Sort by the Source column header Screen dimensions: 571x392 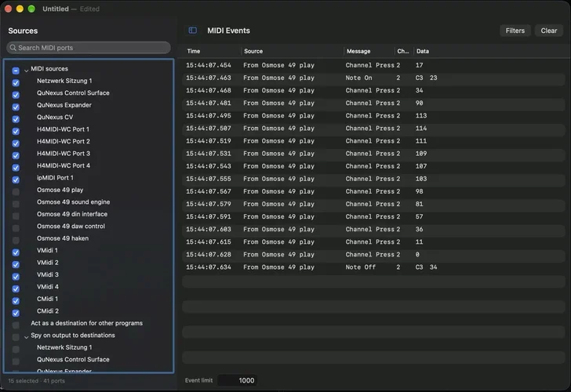(253, 51)
